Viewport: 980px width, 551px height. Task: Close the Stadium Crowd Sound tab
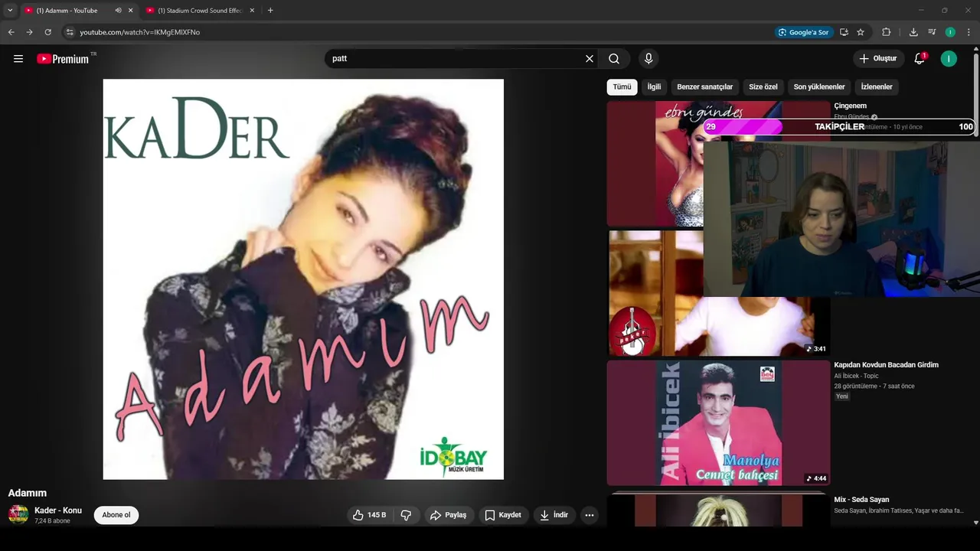pos(252,11)
